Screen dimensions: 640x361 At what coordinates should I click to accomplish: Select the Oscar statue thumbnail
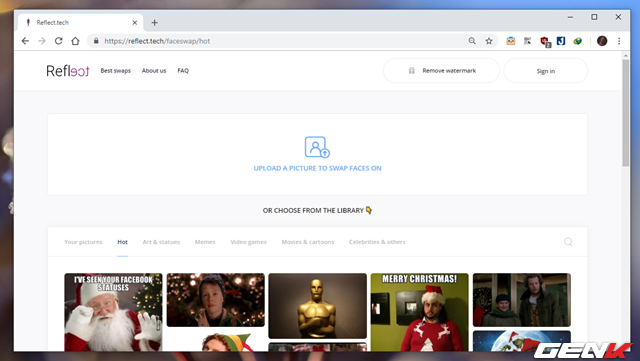pyautogui.click(x=318, y=306)
